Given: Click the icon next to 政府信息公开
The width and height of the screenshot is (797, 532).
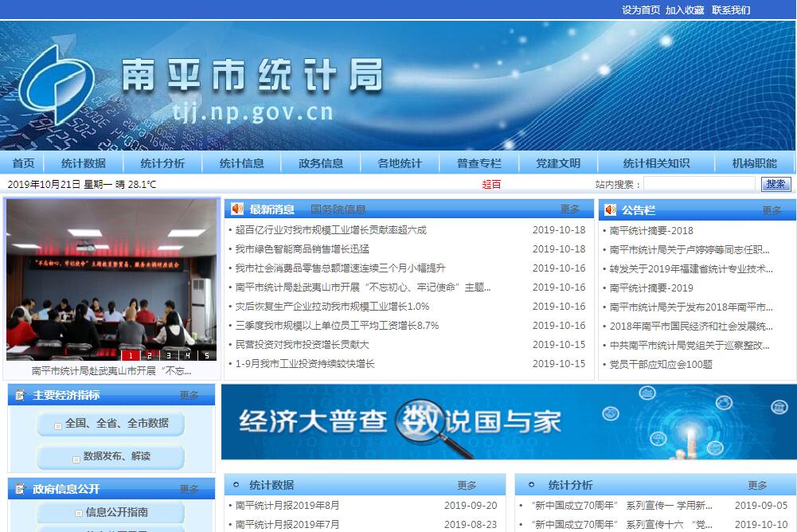Looking at the screenshot, I should tap(20, 489).
